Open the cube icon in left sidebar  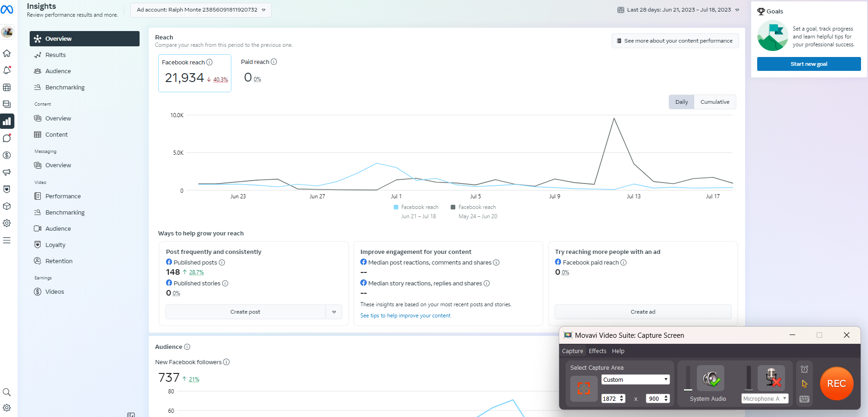[7, 206]
